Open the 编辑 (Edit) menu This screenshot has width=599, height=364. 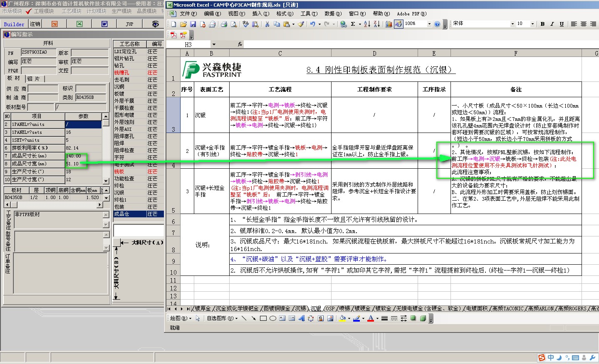click(x=213, y=14)
